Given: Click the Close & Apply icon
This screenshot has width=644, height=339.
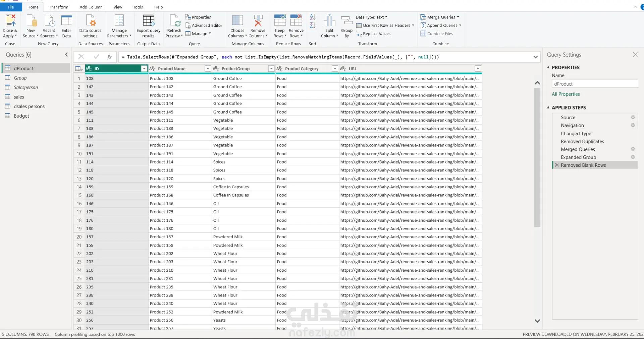Looking at the screenshot, I should [x=10, y=20].
